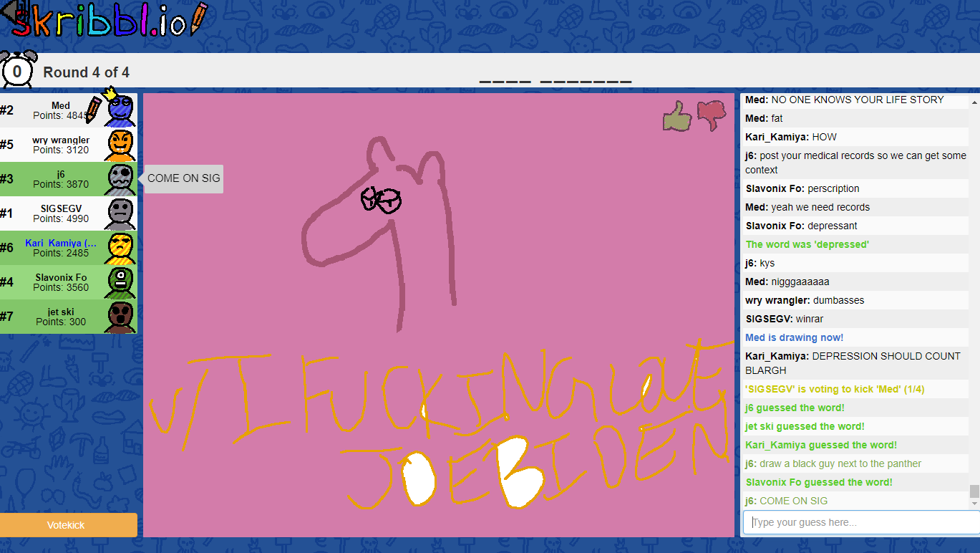Click the 'Kari_Kamiya' name in scoreboard
Screen dimensions: 980x553
tap(61, 243)
